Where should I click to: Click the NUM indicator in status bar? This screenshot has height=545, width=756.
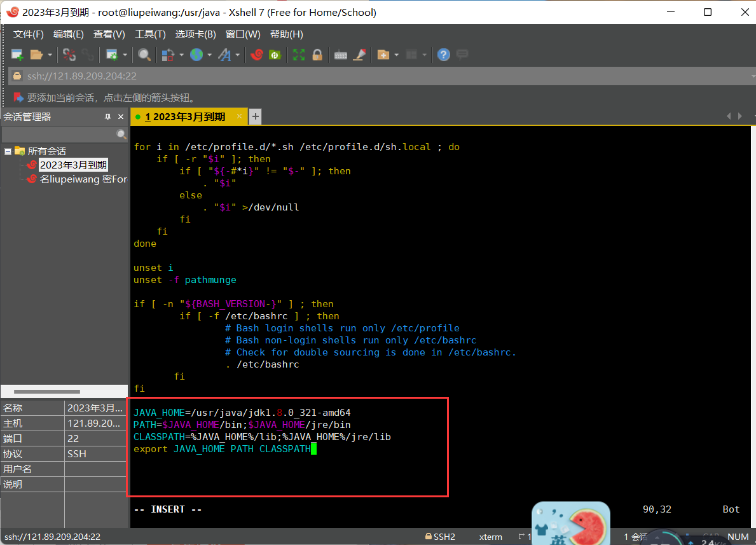(x=738, y=537)
